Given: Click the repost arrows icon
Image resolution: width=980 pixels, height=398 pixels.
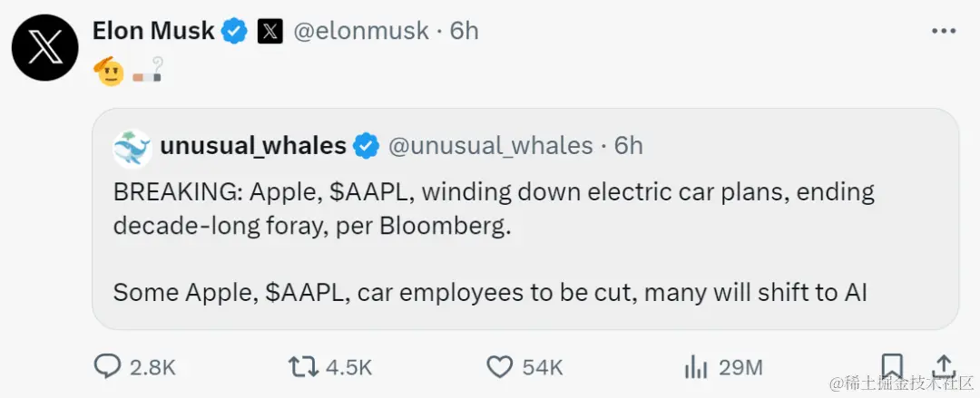Looking at the screenshot, I should 301,366.
